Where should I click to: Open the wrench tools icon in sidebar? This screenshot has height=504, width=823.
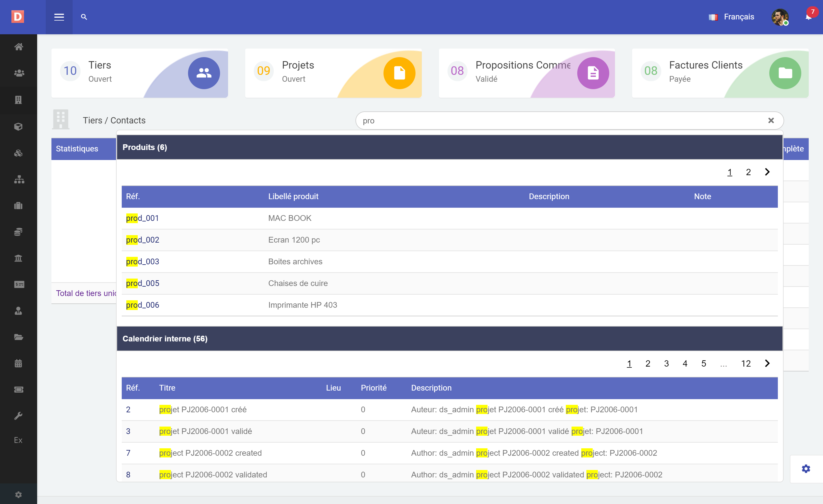pos(19,416)
